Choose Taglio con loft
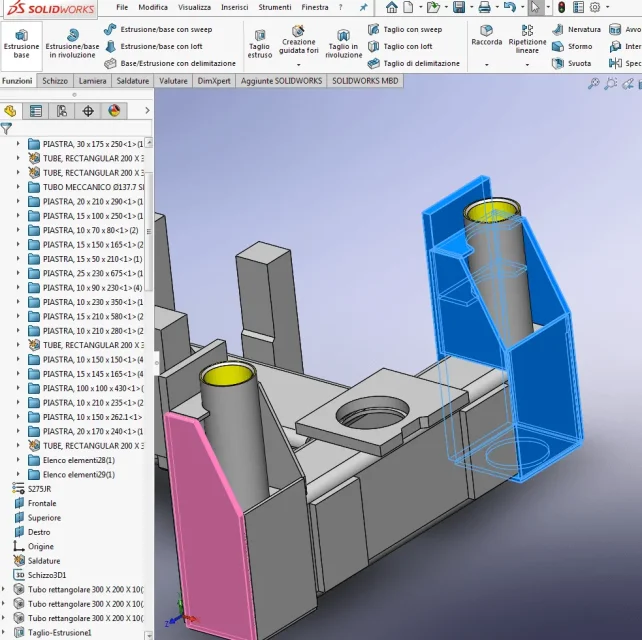 [400, 46]
